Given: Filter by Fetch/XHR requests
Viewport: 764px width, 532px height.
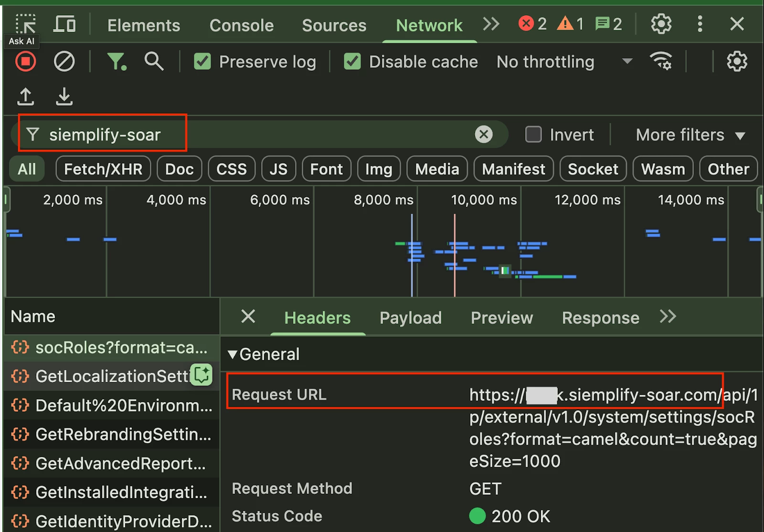Looking at the screenshot, I should [103, 169].
